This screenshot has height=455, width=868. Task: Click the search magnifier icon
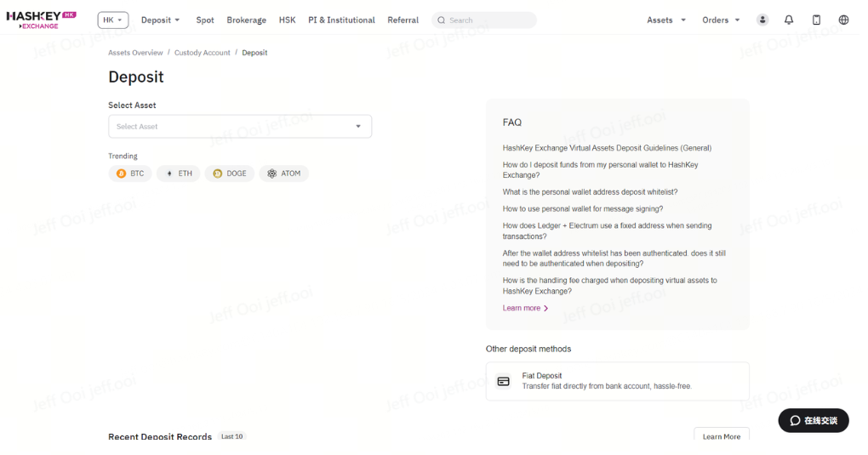441,20
